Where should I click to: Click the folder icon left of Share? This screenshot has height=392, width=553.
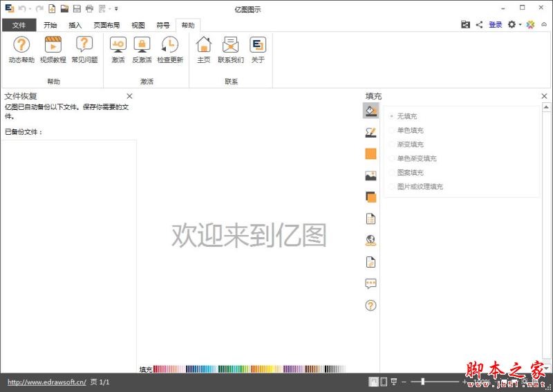[465, 24]
